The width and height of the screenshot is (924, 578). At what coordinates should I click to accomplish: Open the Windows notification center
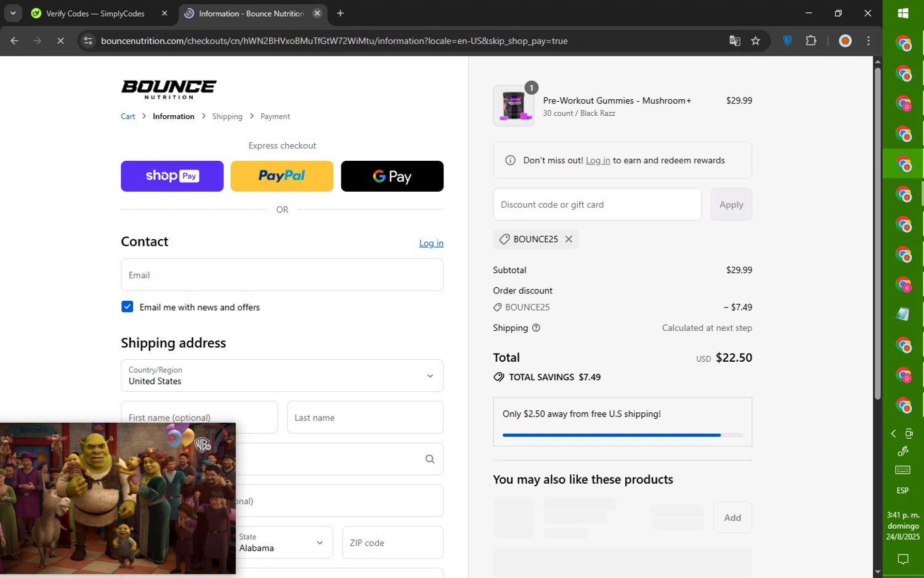click(903, 560)
